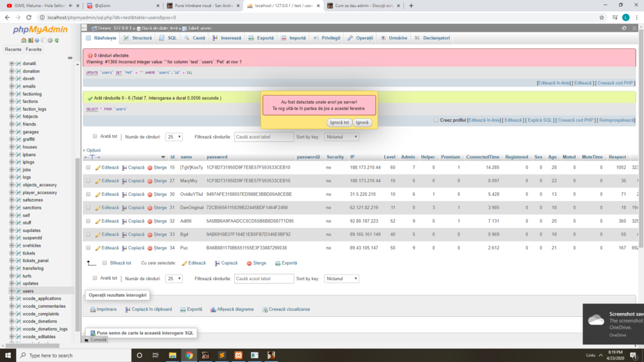Image resolution: width=644 pixels, height=362 pixels.
Task: Open upper Număr de rânduri dropdown
Action: coord(174,137)
